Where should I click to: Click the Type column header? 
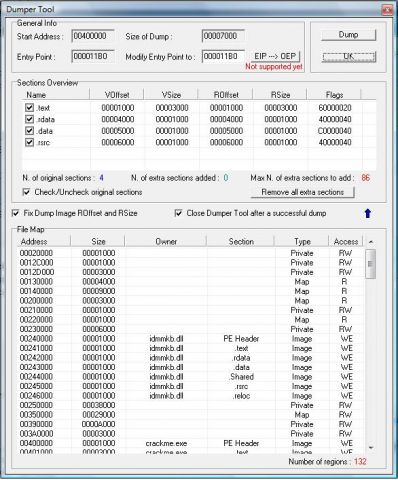(302, 241)
